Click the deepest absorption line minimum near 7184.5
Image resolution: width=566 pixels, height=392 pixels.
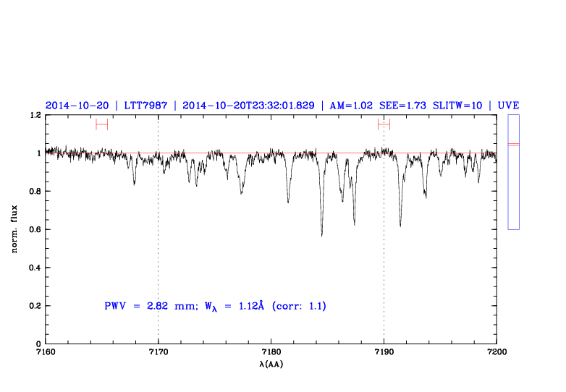(321, 235)
